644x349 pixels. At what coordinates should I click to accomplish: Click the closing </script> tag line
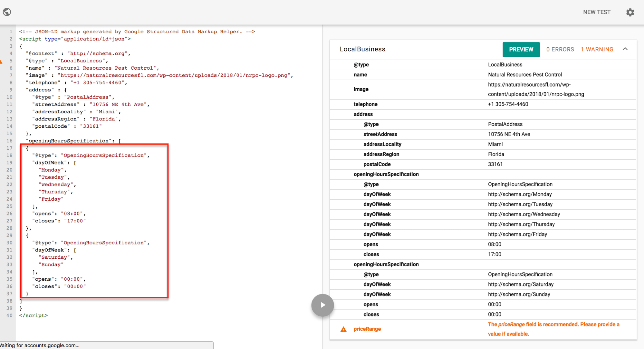pos(34,315)
